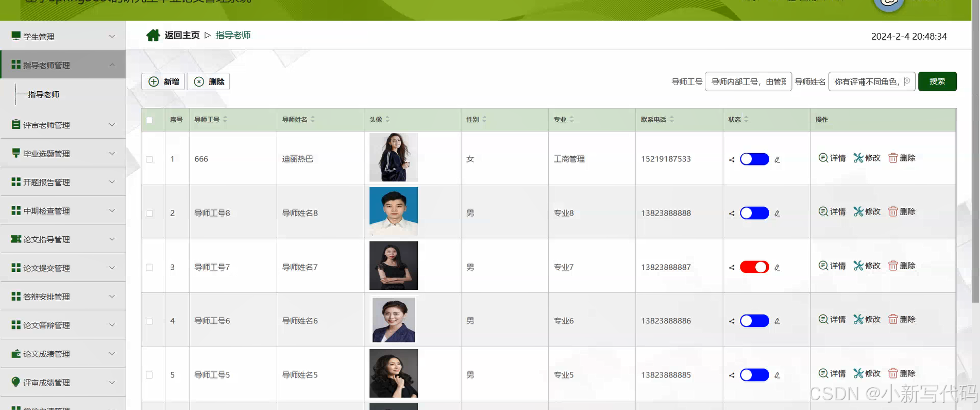Open 详情 for row 迪丽热巴
This screenshot has height=410, width=980.
[832, 158]
